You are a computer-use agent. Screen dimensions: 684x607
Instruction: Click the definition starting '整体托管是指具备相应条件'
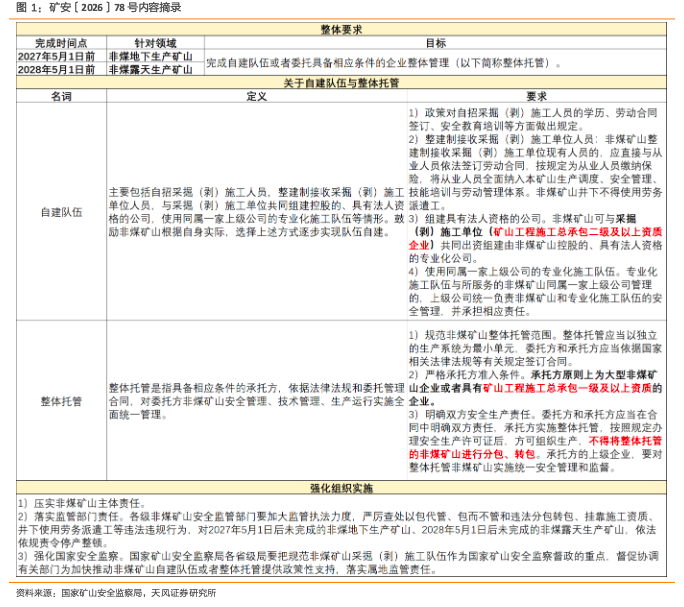pyautogui.click(x=256, y=401)
